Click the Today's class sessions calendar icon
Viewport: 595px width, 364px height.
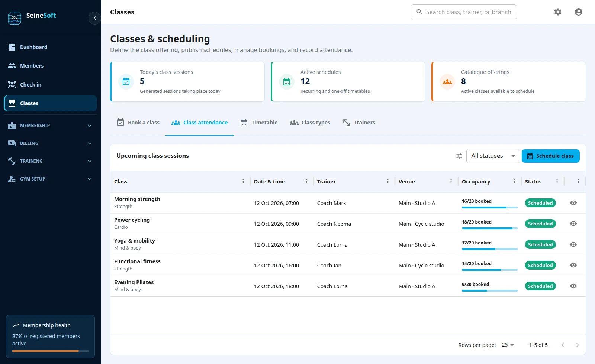click(x=126, y=82)
